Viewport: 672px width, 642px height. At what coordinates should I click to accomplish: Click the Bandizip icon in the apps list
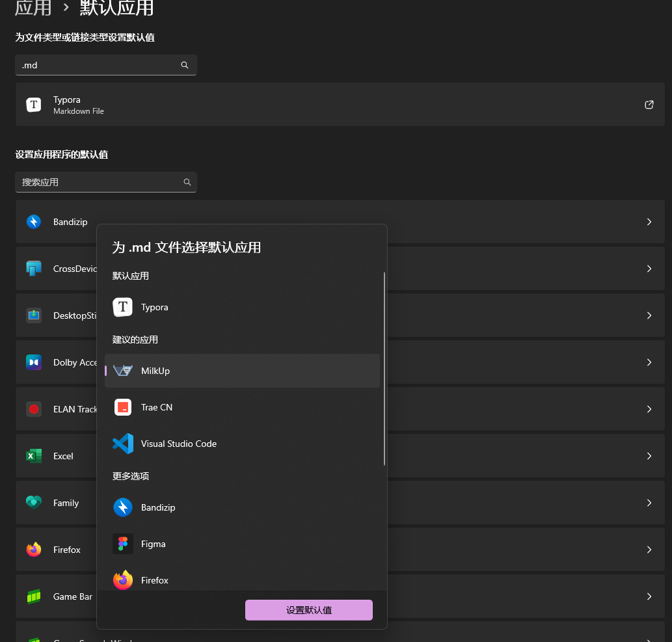click(34, 222)
